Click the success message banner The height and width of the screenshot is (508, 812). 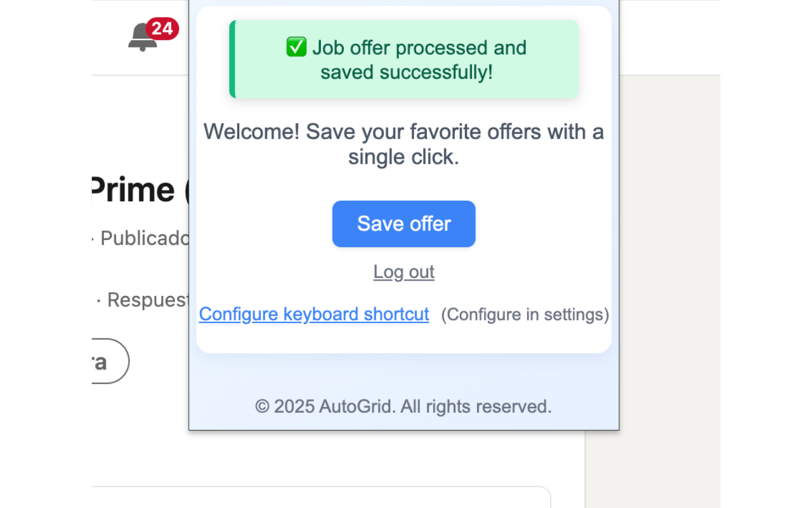tap(403, 59)
